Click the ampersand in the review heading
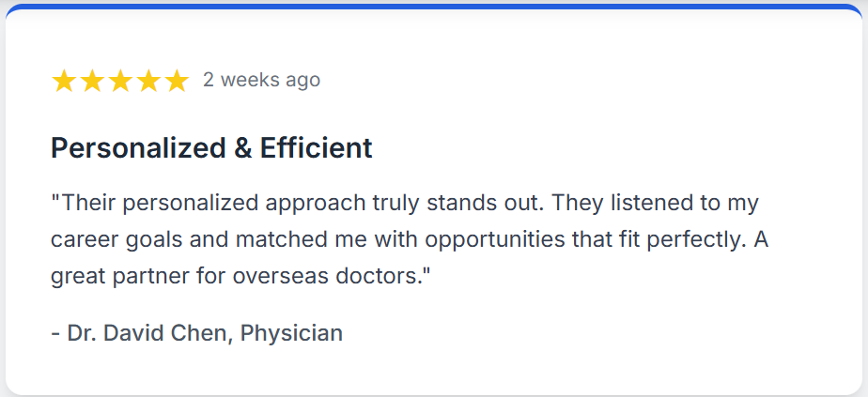 coord(242,148)
